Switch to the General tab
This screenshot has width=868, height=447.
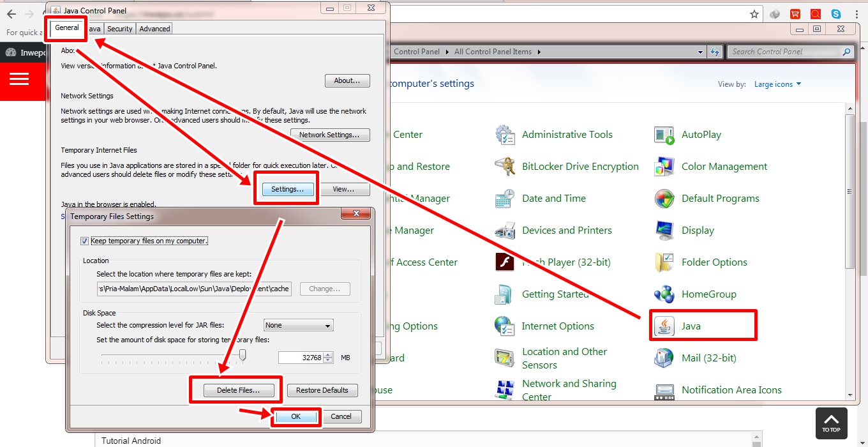click(67, 28)
